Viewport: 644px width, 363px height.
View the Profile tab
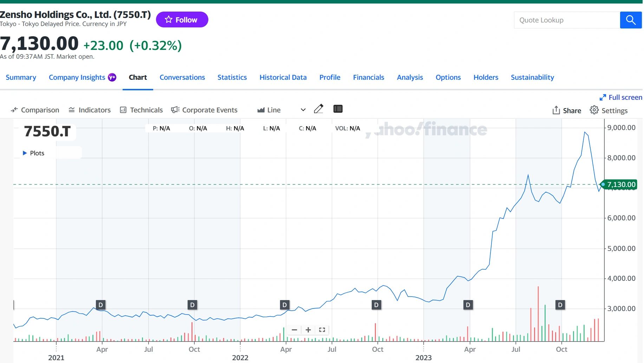coord(330,77)
